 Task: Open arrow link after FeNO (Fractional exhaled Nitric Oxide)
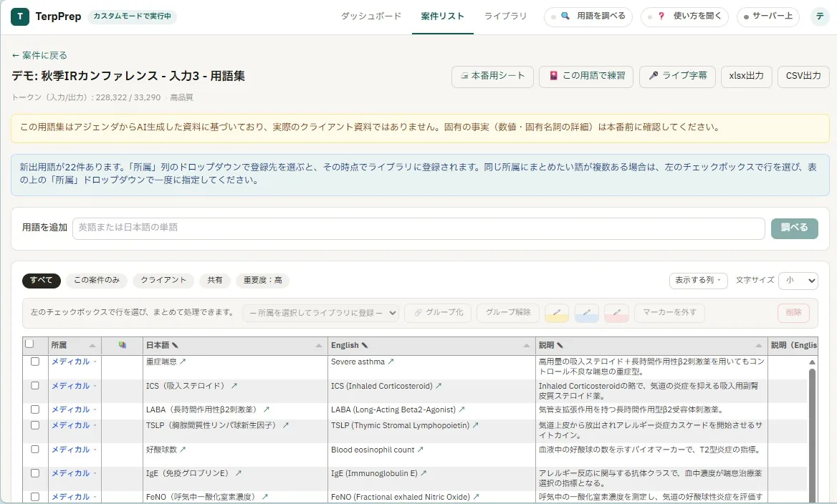click(476, 497)
